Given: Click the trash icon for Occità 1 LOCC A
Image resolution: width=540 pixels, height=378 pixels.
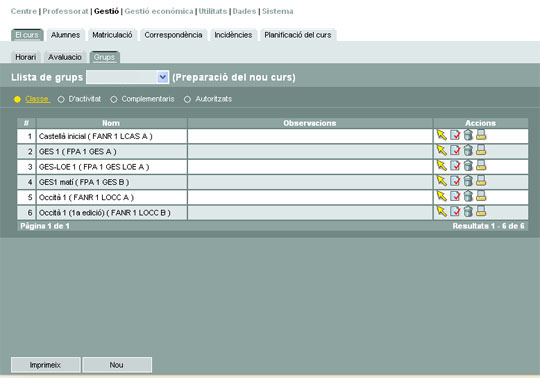Looking at the screenshot, I should [x=468, y=196].
